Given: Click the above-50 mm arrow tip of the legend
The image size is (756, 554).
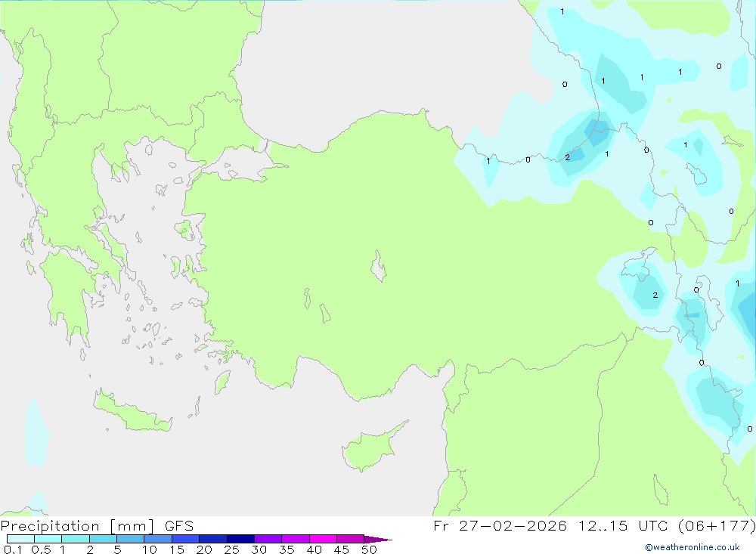Looking at the screenshot, I should tap(378, 540).
